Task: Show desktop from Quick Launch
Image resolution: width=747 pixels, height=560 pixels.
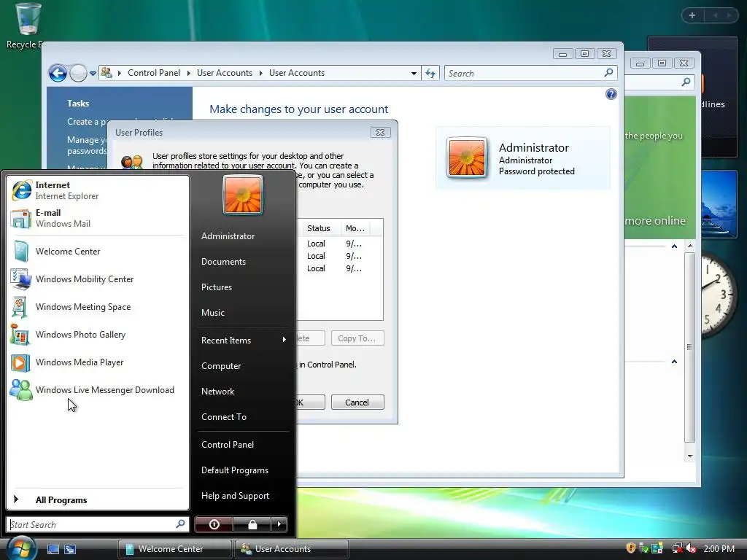Action: pyautogui.click(x=53, y=549)
